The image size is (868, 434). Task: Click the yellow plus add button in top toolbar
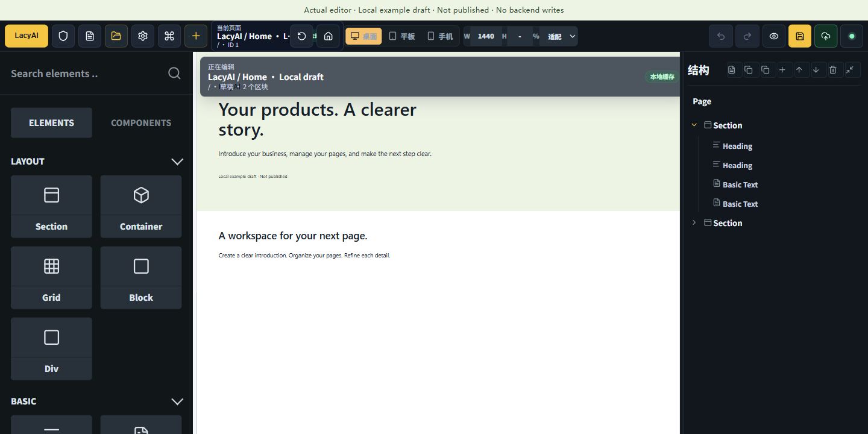pos(196,36)
